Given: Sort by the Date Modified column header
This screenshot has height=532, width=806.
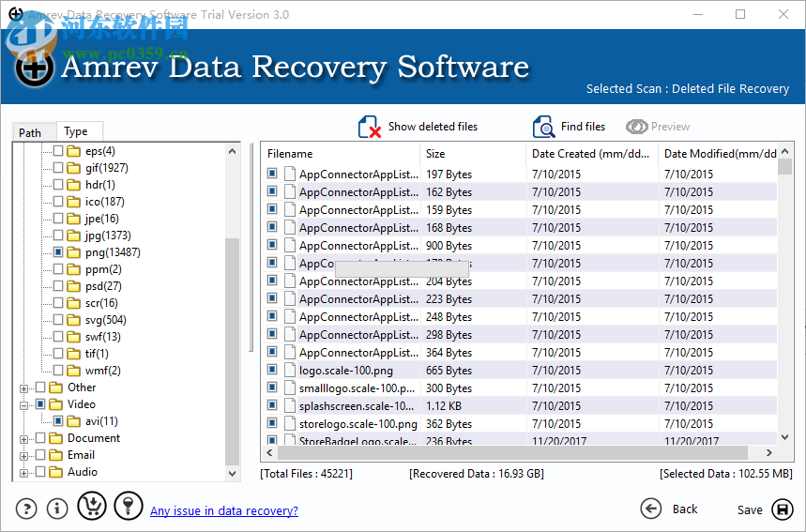Looking at the screenshot, I should tap(718, 154).
